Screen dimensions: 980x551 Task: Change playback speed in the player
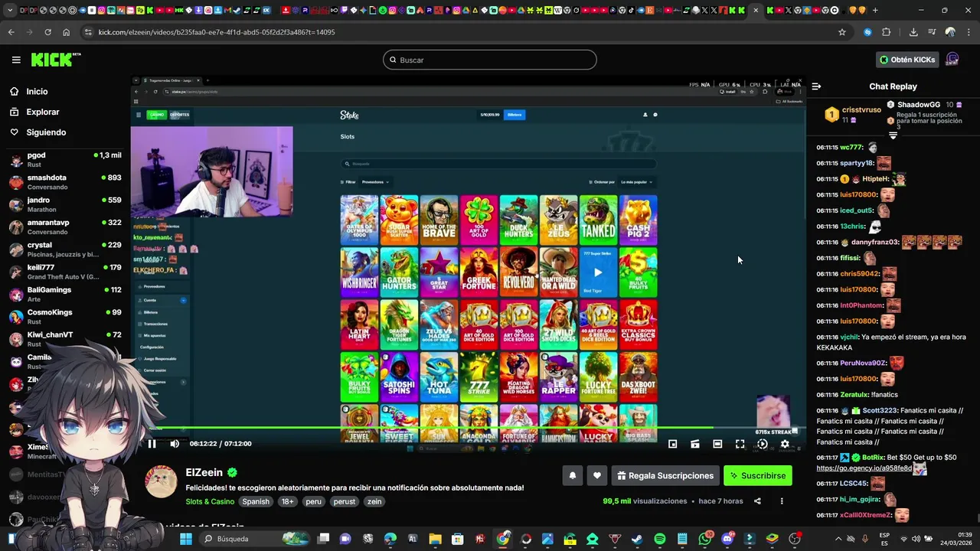(x=763, y=444)
